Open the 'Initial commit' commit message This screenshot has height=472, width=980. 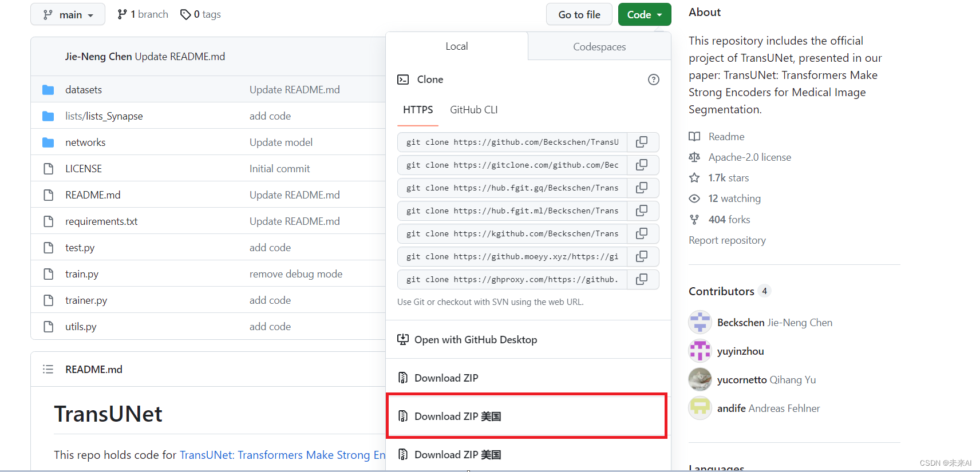[279, 169]
